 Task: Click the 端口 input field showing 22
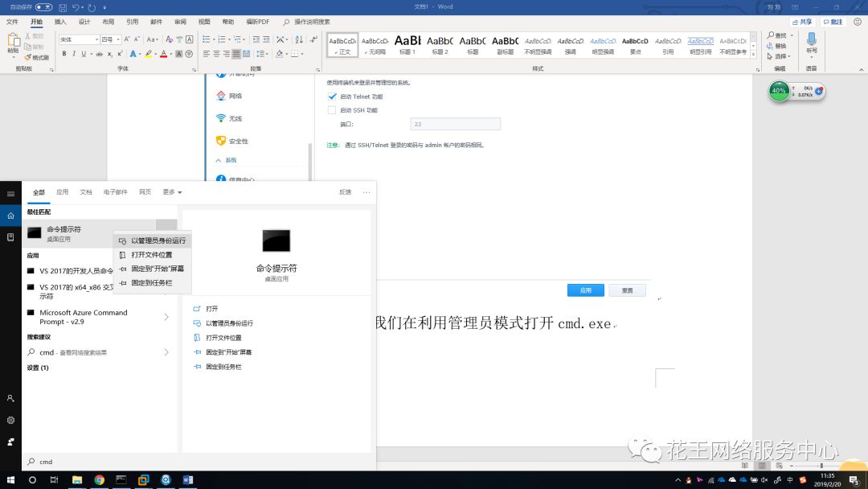456,124
